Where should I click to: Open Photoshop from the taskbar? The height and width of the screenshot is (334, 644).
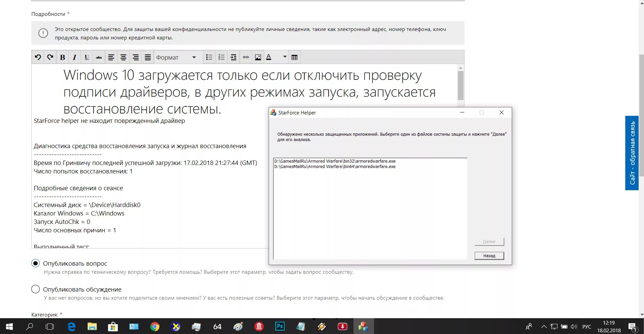point(280,326)
